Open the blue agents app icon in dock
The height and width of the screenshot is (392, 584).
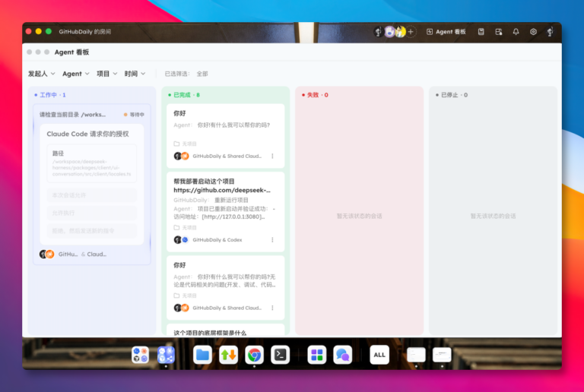[166, 355]
